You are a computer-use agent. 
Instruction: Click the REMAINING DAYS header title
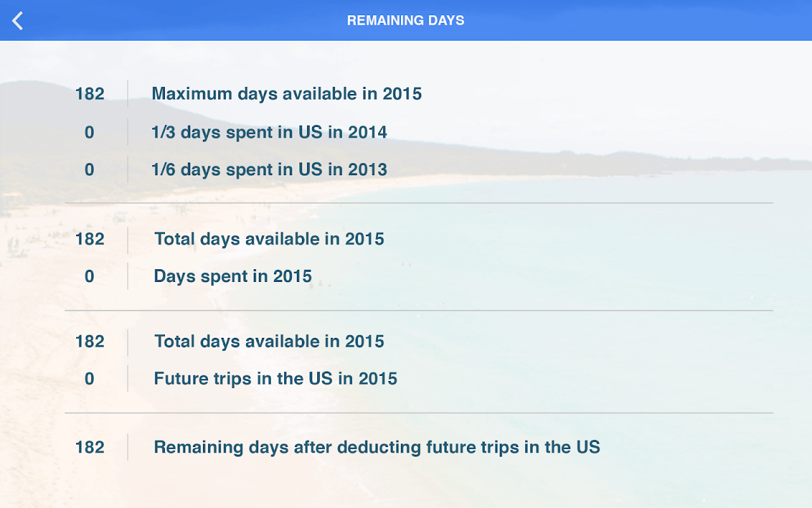click(x=405, y=20)
